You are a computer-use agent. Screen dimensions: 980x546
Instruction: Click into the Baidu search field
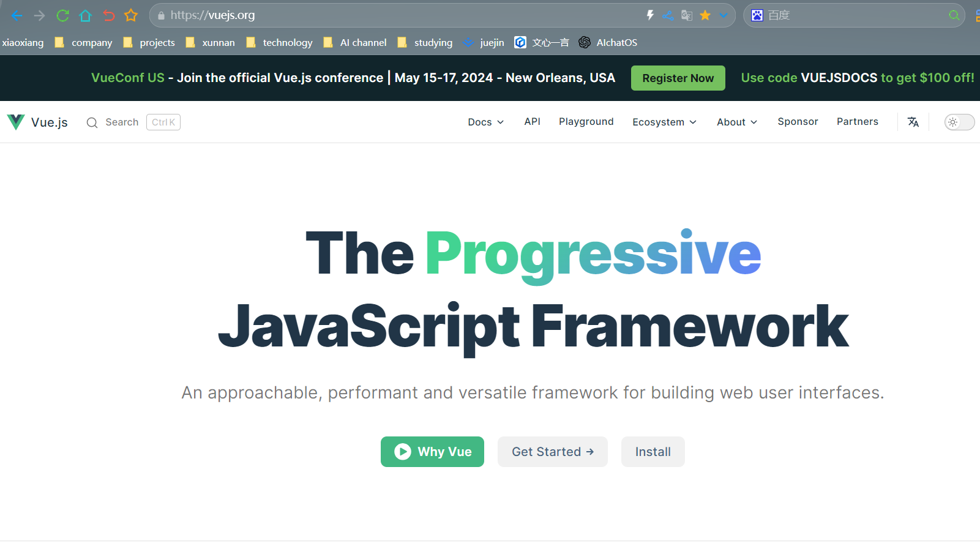[855, 15]
